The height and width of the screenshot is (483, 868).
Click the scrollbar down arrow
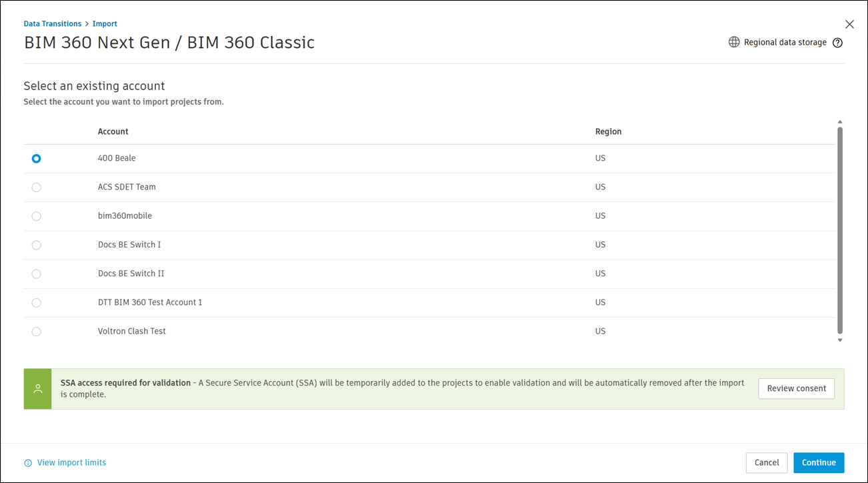click(840, 340)
